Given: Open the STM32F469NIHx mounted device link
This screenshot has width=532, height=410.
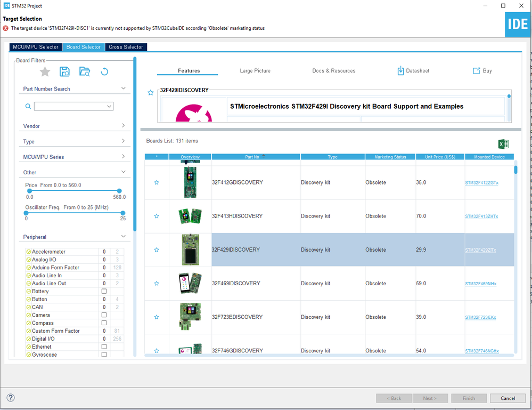Looking at the screenshot, I should coord(481,284).
